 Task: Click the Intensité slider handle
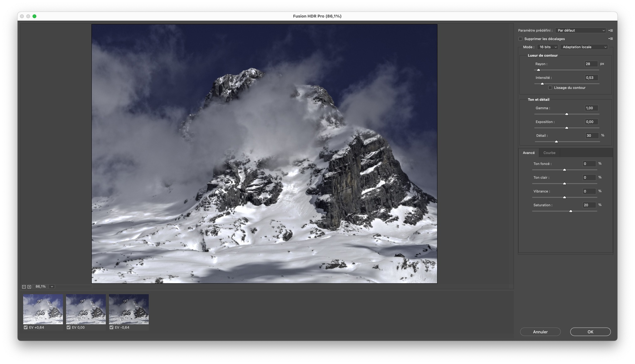(542, 84)
